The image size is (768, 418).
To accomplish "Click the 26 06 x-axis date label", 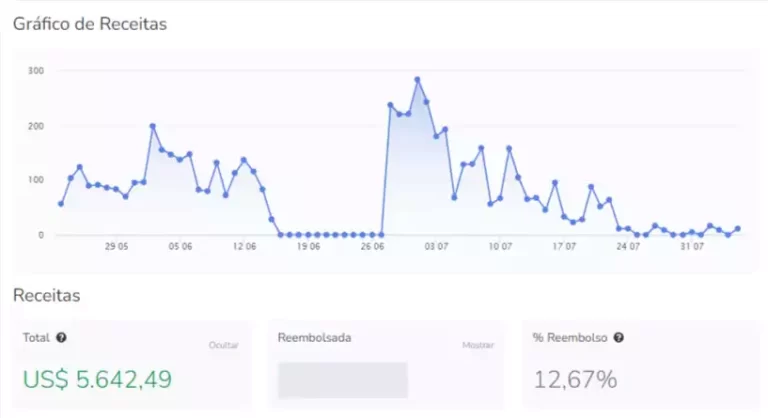I will pos(372,246).
